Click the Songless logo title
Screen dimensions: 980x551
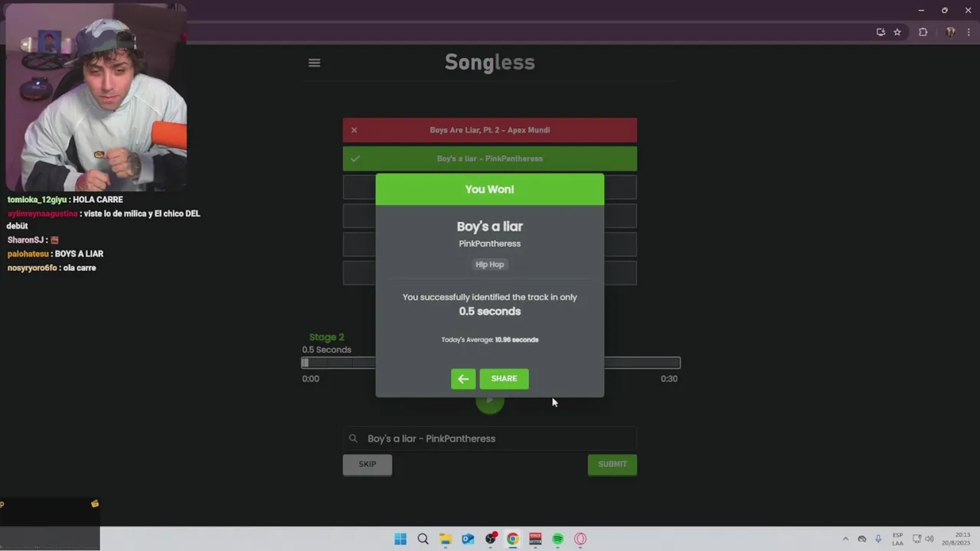[490, 62]
